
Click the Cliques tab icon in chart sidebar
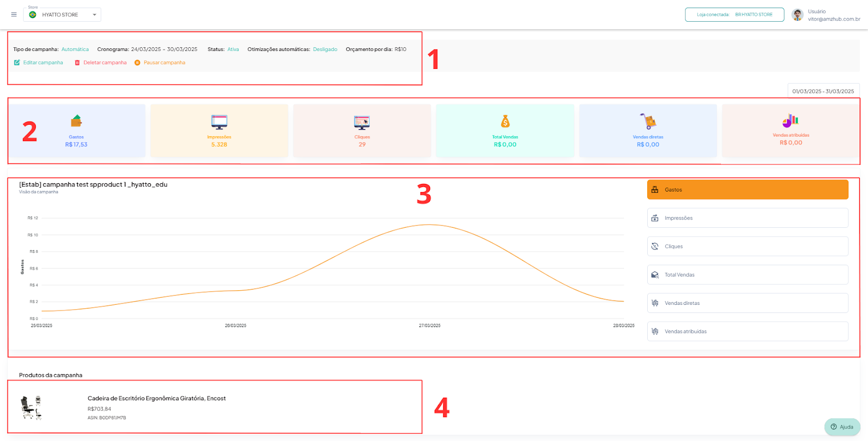655,246
